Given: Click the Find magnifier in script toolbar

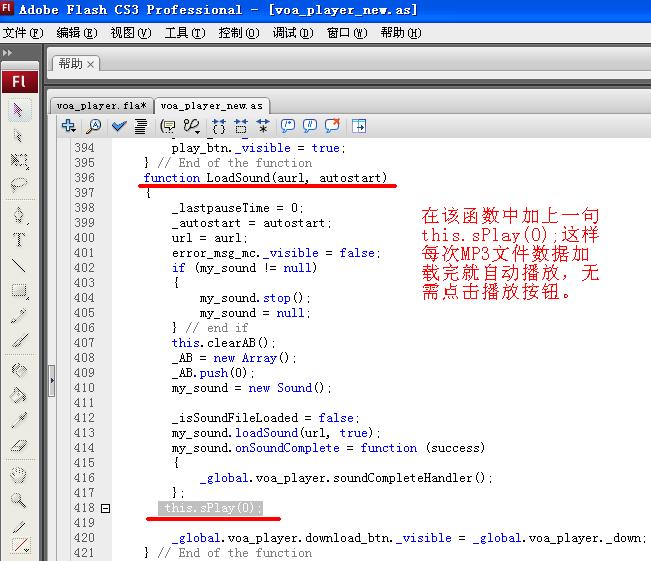Looking at the screenshot, I should [x=93, y=126].
